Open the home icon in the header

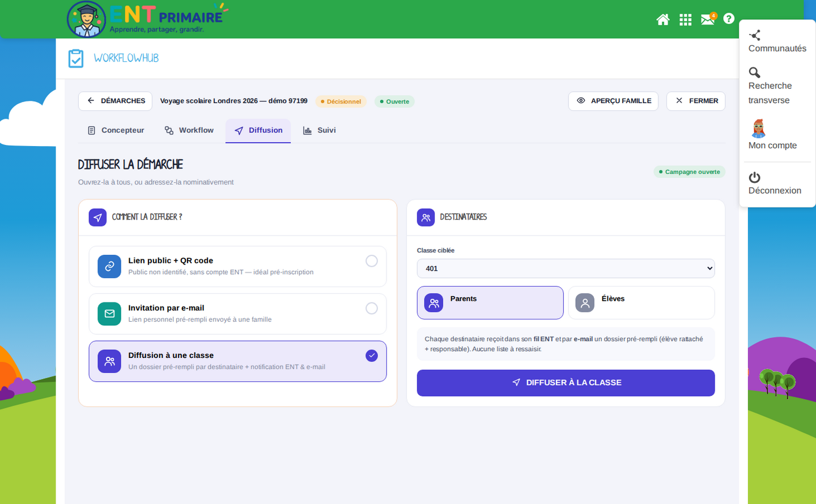click(x=662, y=20)
